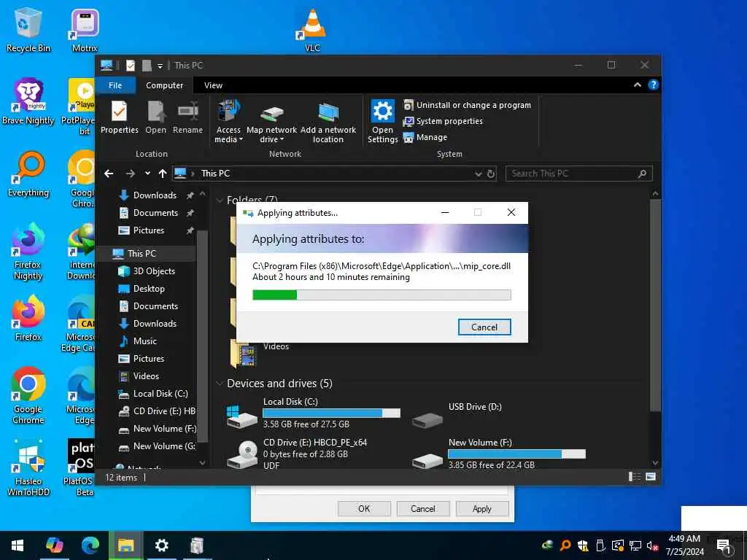747x560 pixels.
Task: Select Hasleo WinToHDD desktop icon
Action: point(28,469)
